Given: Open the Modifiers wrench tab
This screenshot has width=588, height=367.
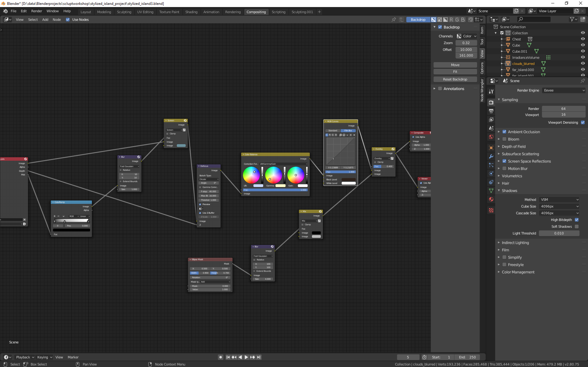Looking at the screenshot, I should pyautogui.click(x=491, y=156).
